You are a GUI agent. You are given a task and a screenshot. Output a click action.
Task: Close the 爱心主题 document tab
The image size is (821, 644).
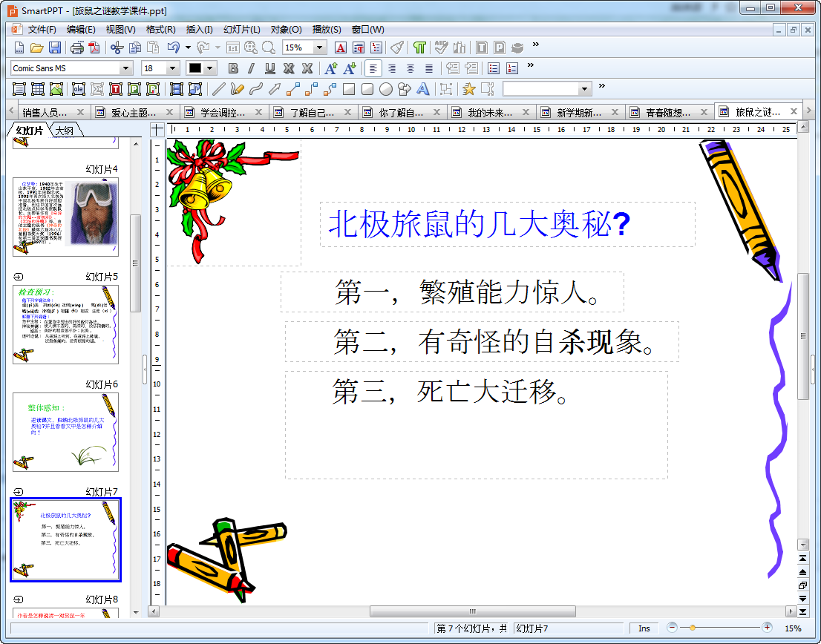(x=169, y=112)
